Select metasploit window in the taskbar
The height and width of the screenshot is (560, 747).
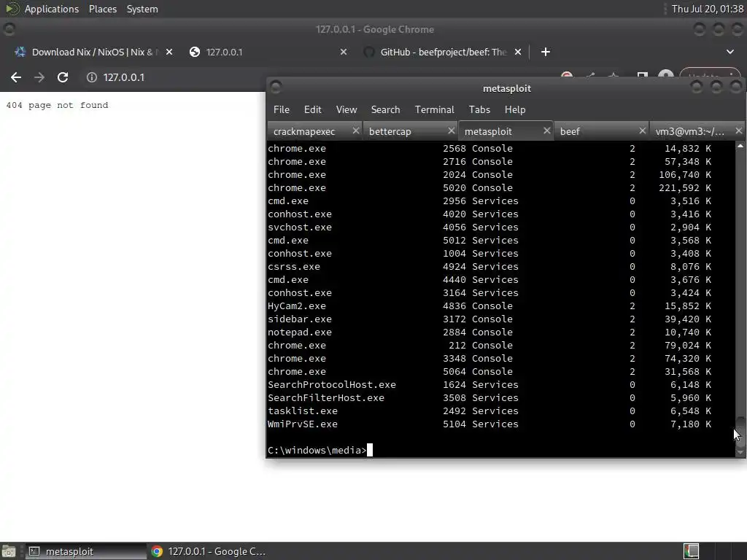[86, 551]
